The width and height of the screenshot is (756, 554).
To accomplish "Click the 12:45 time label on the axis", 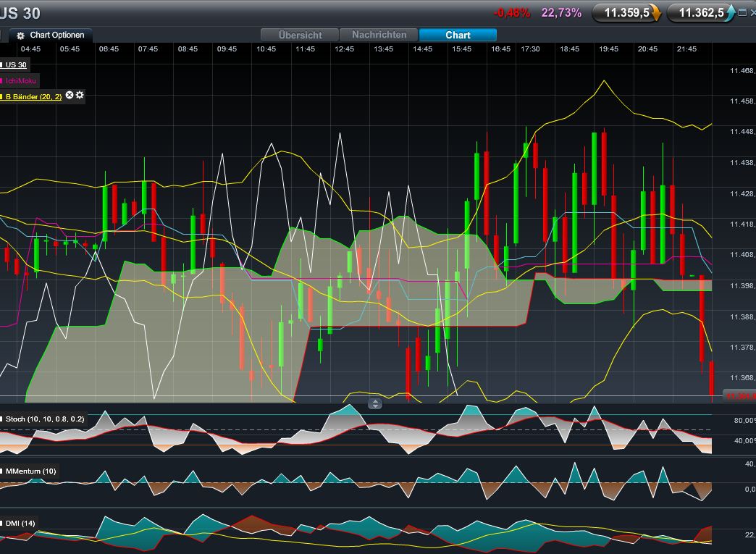I will pyautogui.click(x=345, y=49).
